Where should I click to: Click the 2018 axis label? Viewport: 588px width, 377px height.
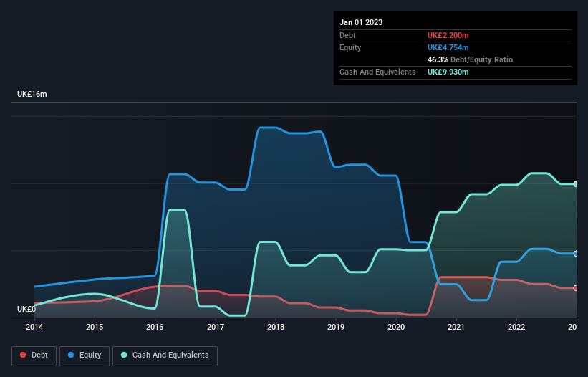click(276, 327)
